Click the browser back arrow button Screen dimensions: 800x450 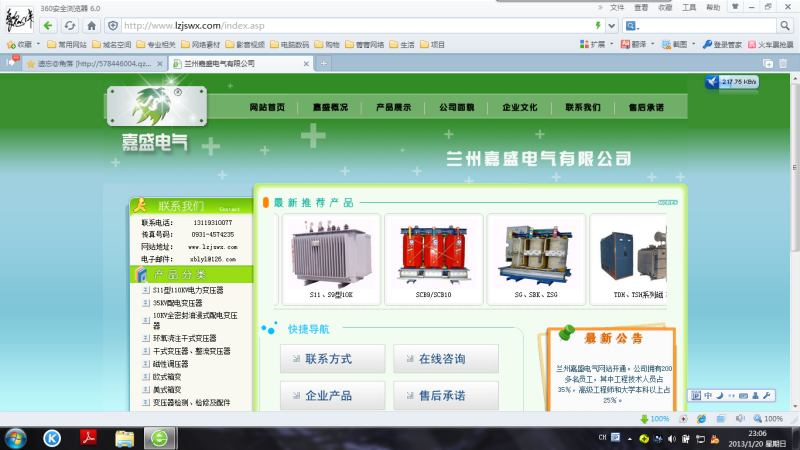[x=47, y=24]
